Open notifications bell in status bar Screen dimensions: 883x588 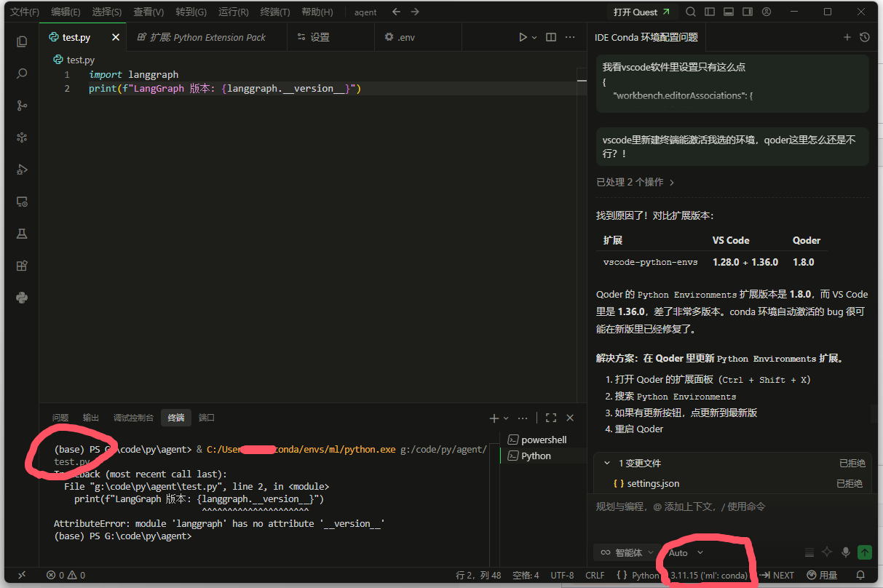tap(860, 575)
